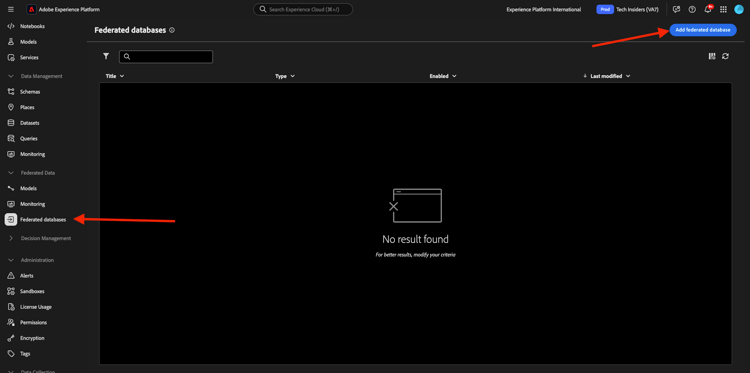Collapse the Federated Data section

coord(11,173)
